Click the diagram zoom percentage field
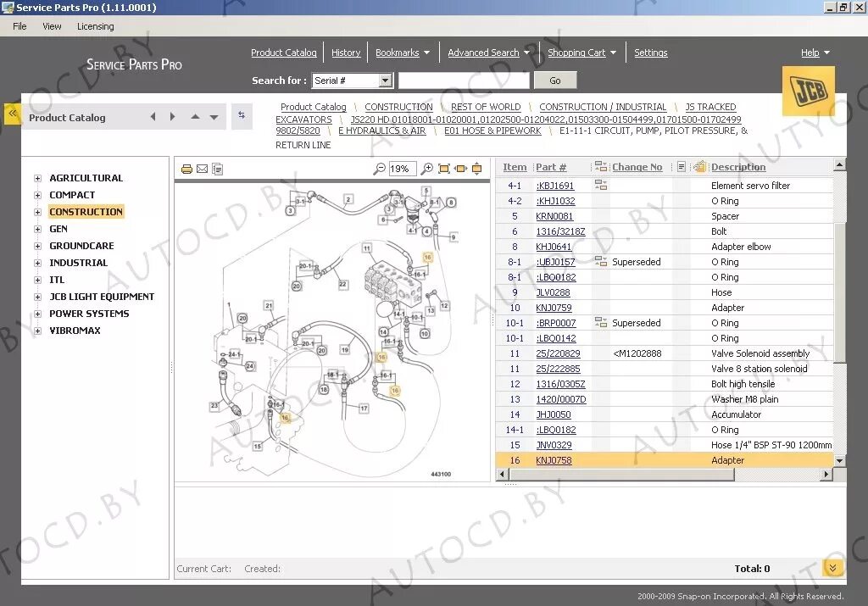Viewport: 868px width, 606px height. pos(403,169)
